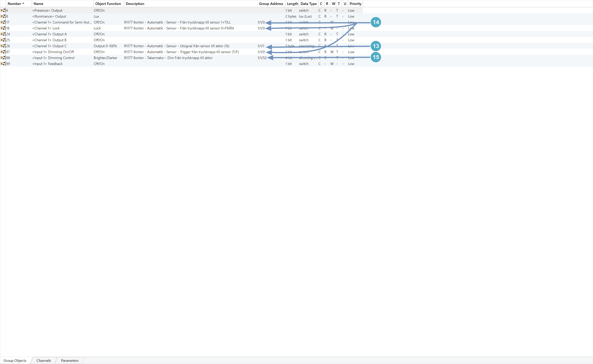Select the Group Objects tab
The width and height of the screenshot is (593, 364).
click(15, 360)
